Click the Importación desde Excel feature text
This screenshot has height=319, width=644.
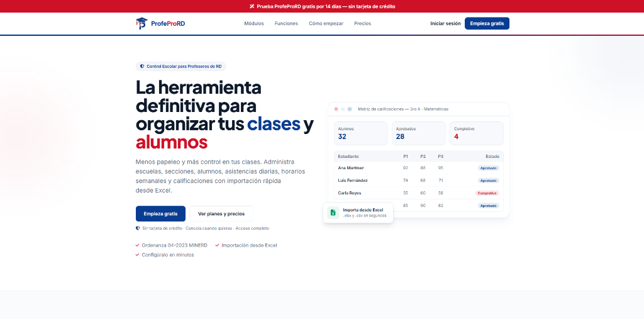pos(249,245)
